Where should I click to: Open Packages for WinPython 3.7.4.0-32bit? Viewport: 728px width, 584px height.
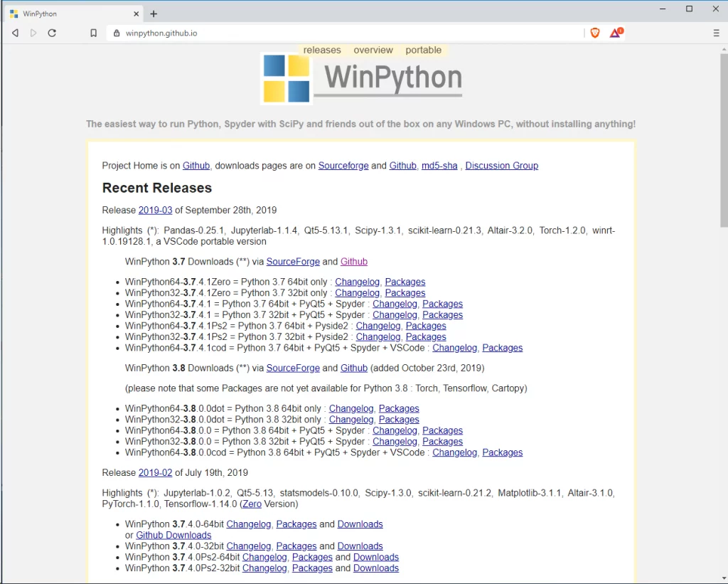pyautogui.click(x=296, y=546)
